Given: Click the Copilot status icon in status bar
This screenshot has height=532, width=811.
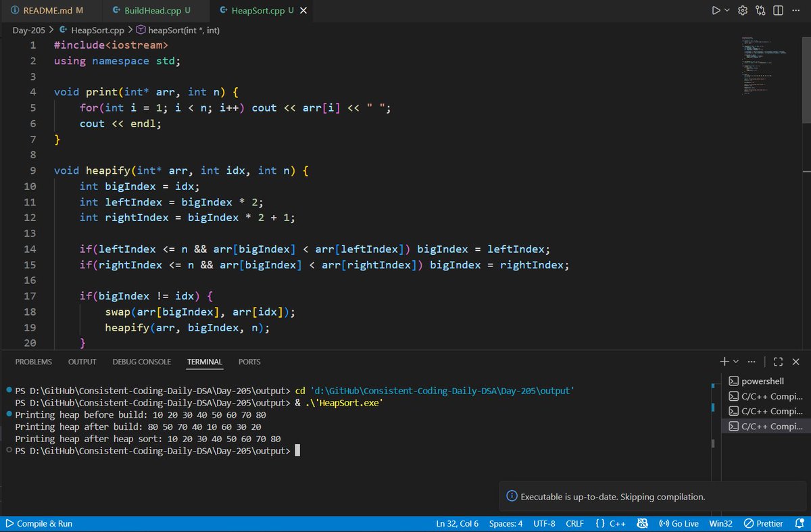Looking at the screenshot, I should (643, 524).
